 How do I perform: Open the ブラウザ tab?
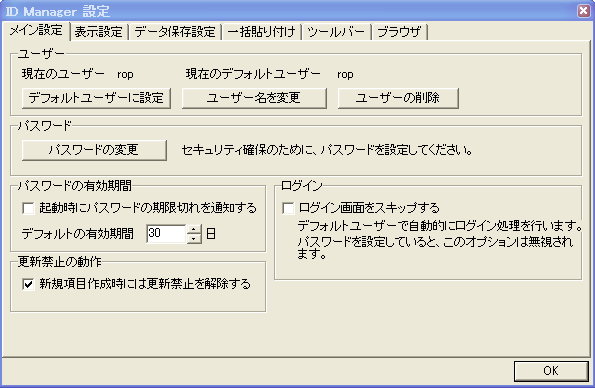[399, 32]
